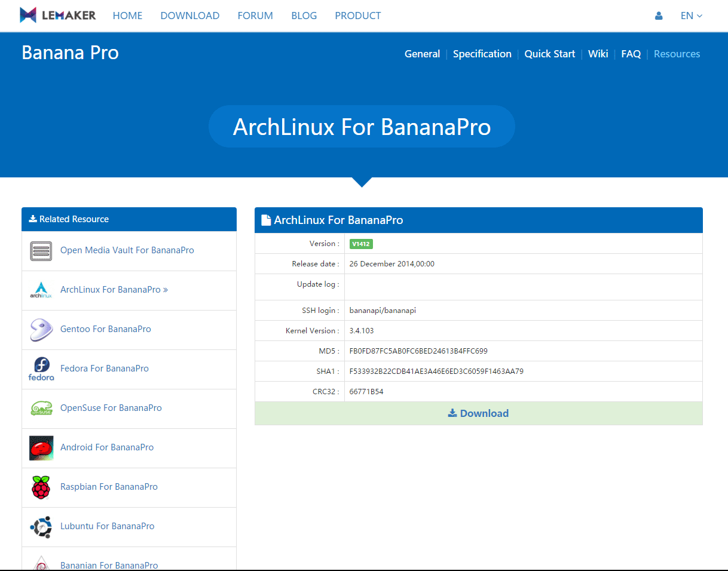Click the document icon beside ArchLinux For BananaPro
Viewport: 728px width, 571px height.
click(x=265, y=220)
